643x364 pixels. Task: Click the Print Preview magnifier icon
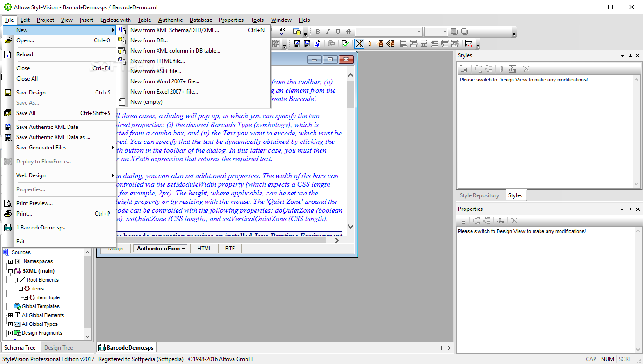point(8,203)
